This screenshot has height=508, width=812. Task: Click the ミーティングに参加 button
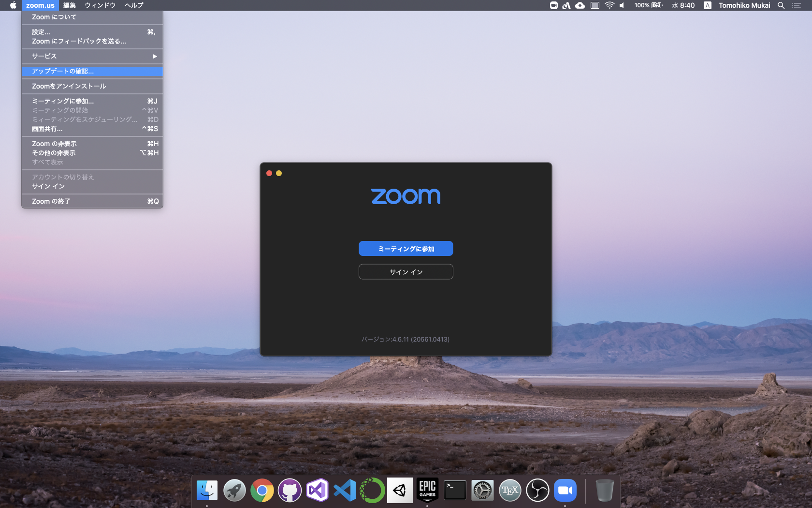(x=406, y=248)
